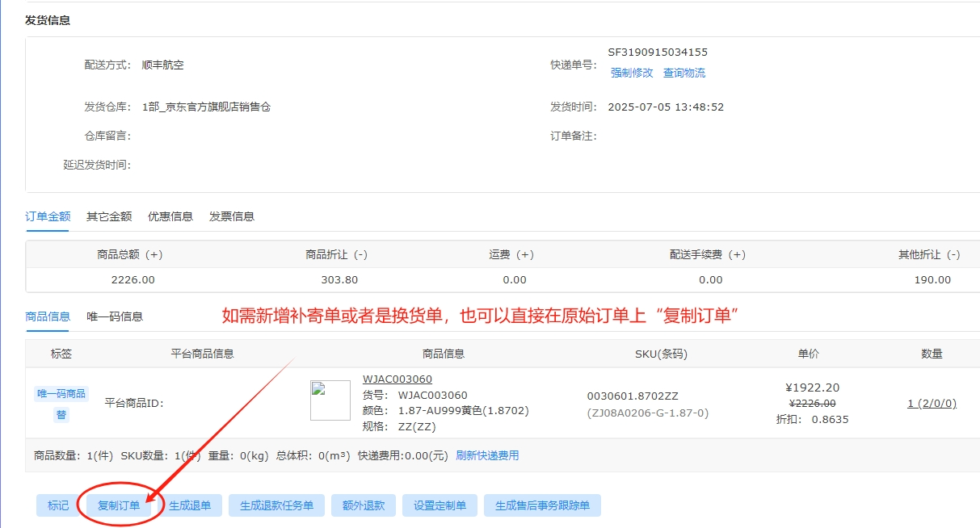Select the 商品信息 tab

tap(48, 316)
